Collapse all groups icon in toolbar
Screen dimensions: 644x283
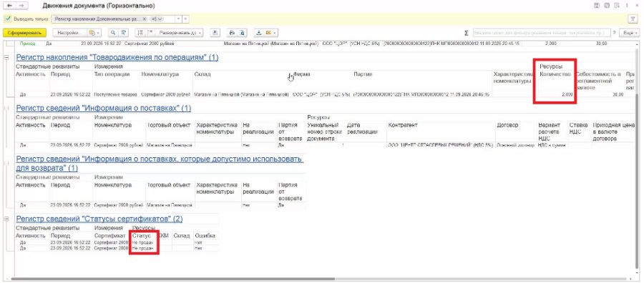pyautogui.click(x=140, y=33)
